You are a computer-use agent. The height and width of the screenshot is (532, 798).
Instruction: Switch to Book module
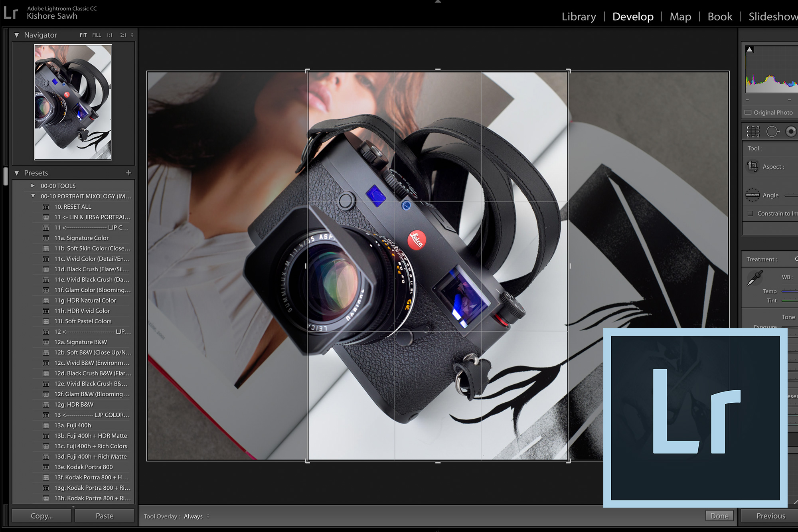pos(720,16)
